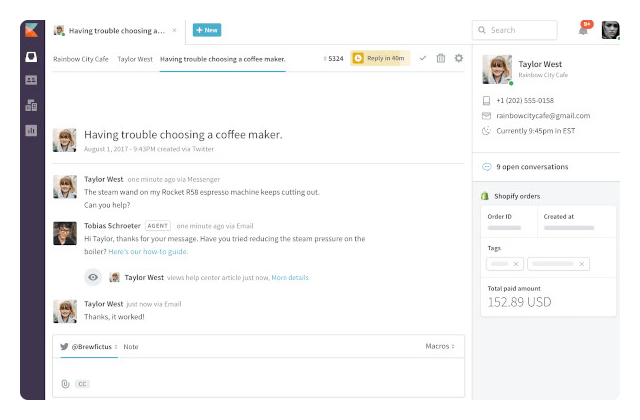Remove the first tag with its x
Viewport: 640px width, 420px height.
click(x=516, y=264)
